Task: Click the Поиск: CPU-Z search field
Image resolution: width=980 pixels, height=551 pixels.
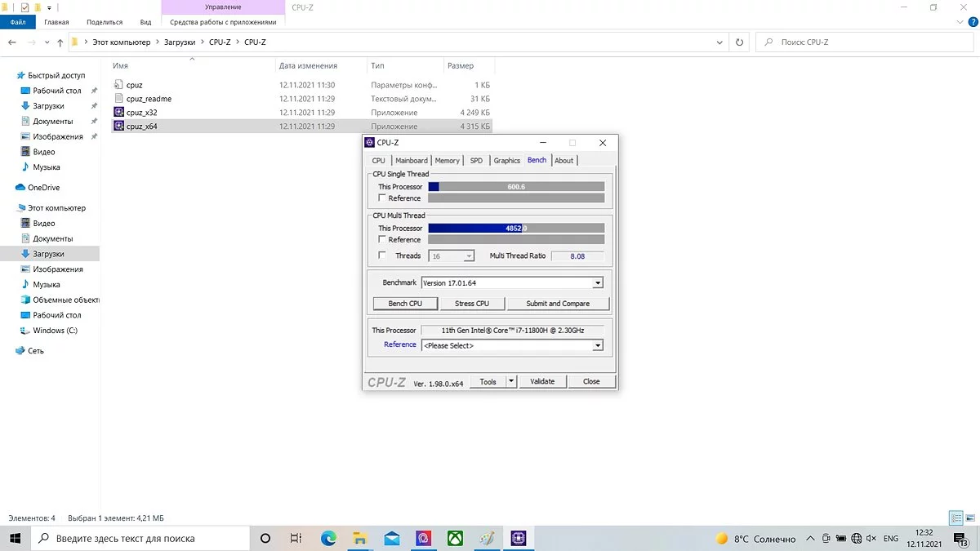Action: (x=864, y=42)
